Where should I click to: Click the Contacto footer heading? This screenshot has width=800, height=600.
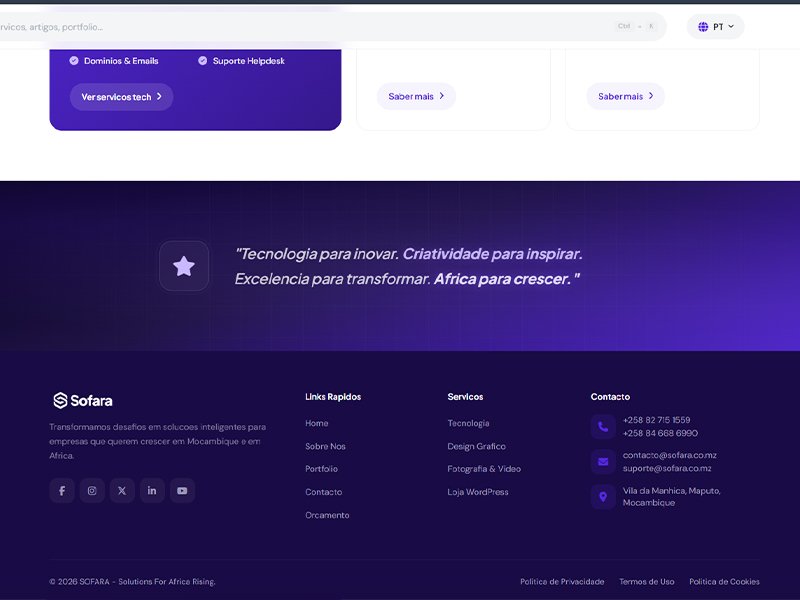click(610, 396)
